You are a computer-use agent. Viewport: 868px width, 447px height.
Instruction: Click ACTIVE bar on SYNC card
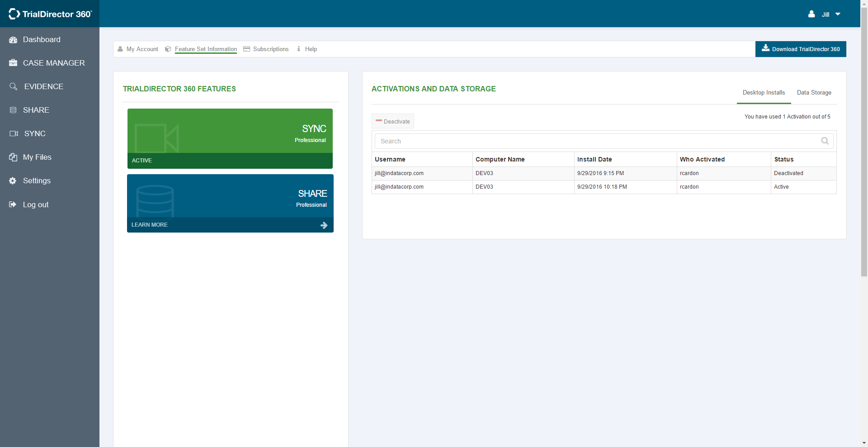pos(230,161)
